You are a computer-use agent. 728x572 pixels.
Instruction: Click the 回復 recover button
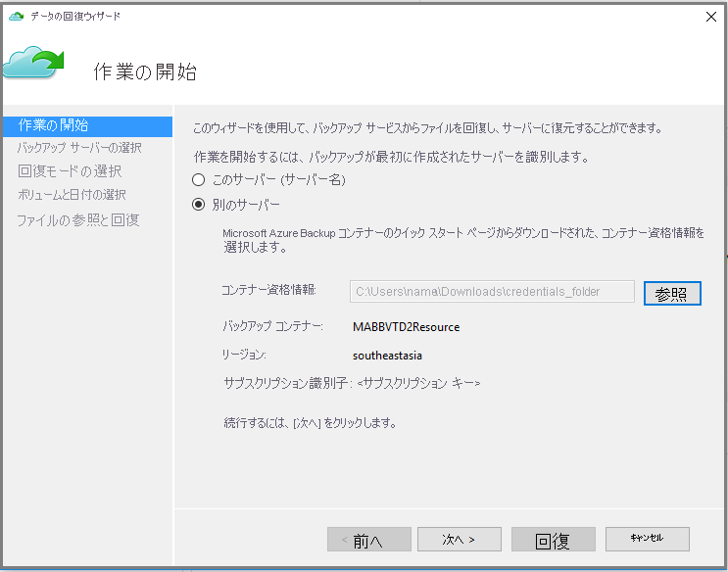click(554, 539)
